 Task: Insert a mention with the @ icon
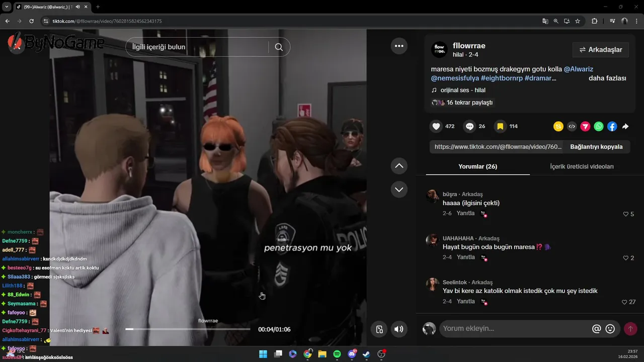tap(597, 329)
